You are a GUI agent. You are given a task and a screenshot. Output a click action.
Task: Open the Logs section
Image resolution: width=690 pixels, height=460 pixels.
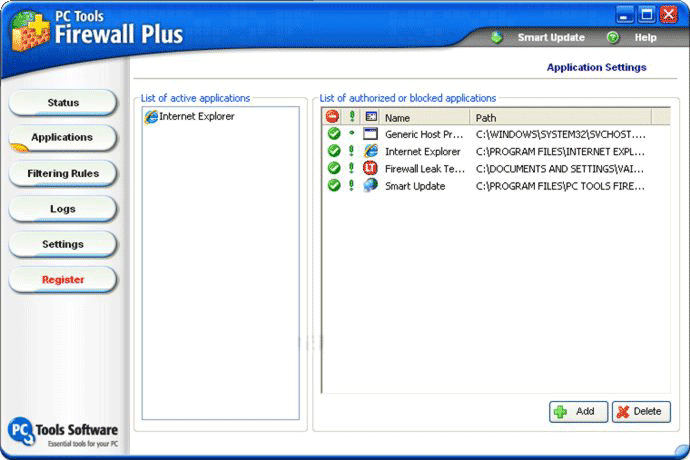pos(63,209)
